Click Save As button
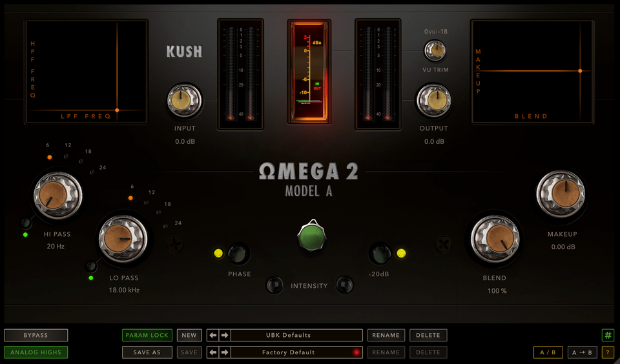 point(147,352)
